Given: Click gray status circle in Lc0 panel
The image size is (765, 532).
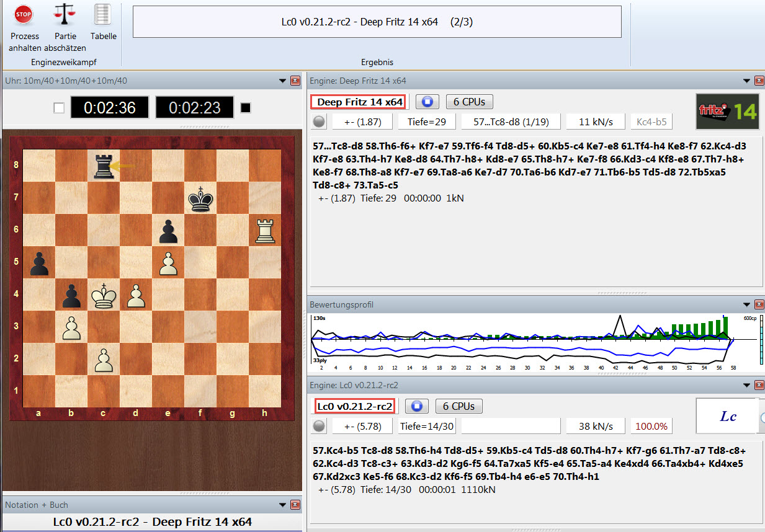Looking at the screenshot, I should click(319, 426).
